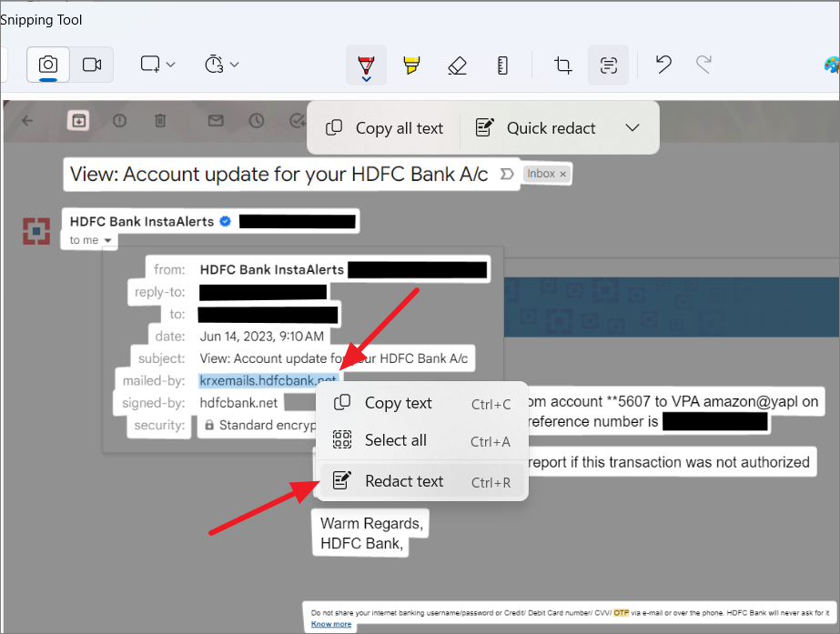
Task: Click the Snipping Tool window title
Action: [x=41, y=20]
